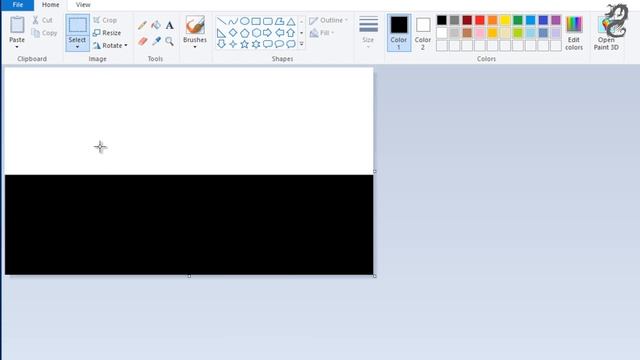Choose the Six-point star shape

[256, 44]
